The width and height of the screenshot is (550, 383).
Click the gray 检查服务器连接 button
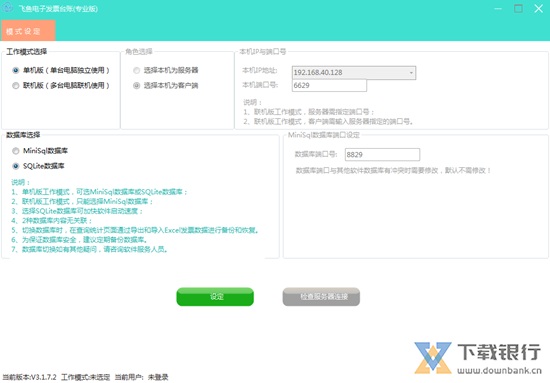click(x=321, y=297)
